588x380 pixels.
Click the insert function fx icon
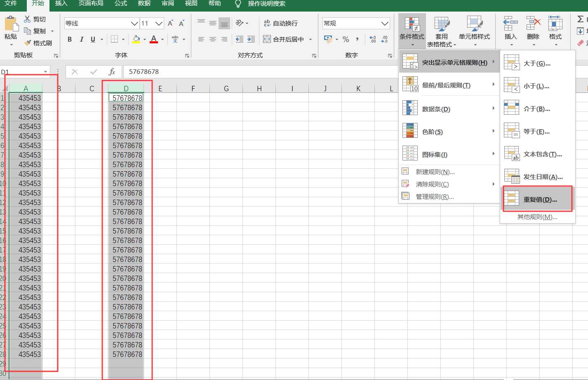pyautogui.click(x=112, y=72)
